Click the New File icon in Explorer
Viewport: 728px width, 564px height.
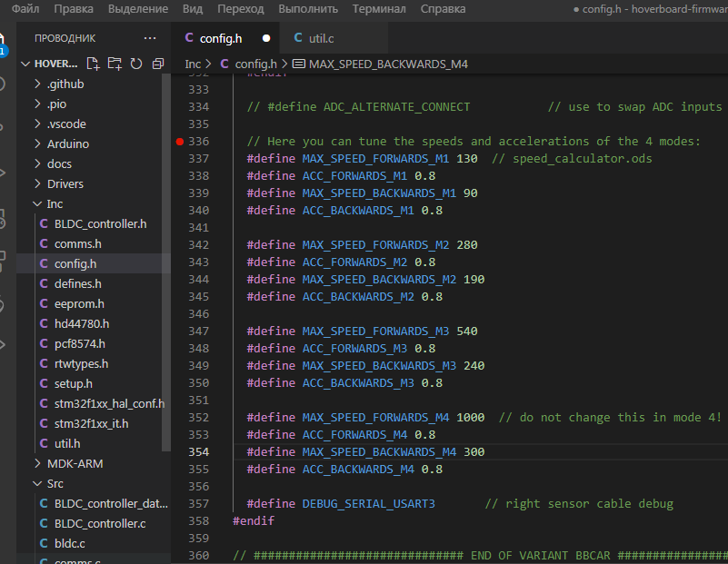pyautogui.click(x=93, y=64)
